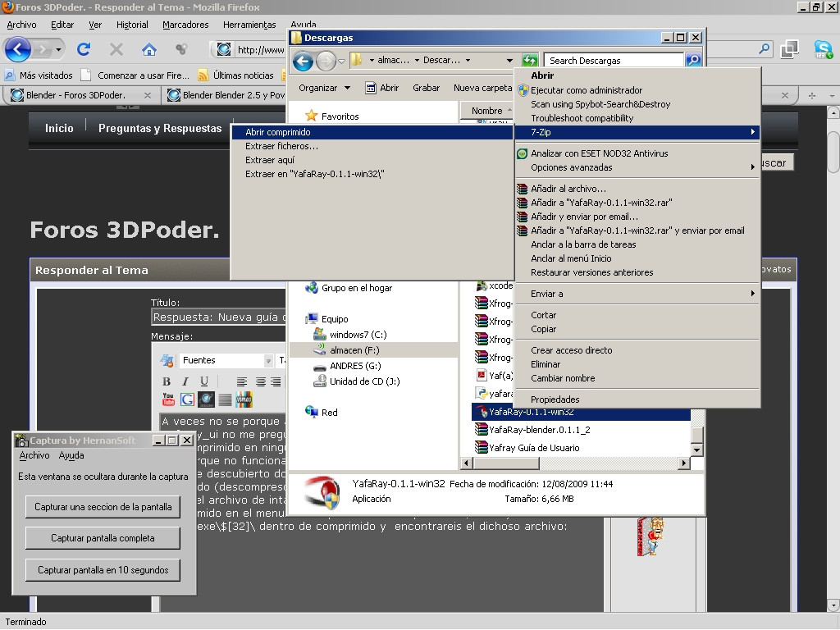Click Grabar in Descargas toolbar
Viewport: 840px width, 630px height.
pos(426,88)
